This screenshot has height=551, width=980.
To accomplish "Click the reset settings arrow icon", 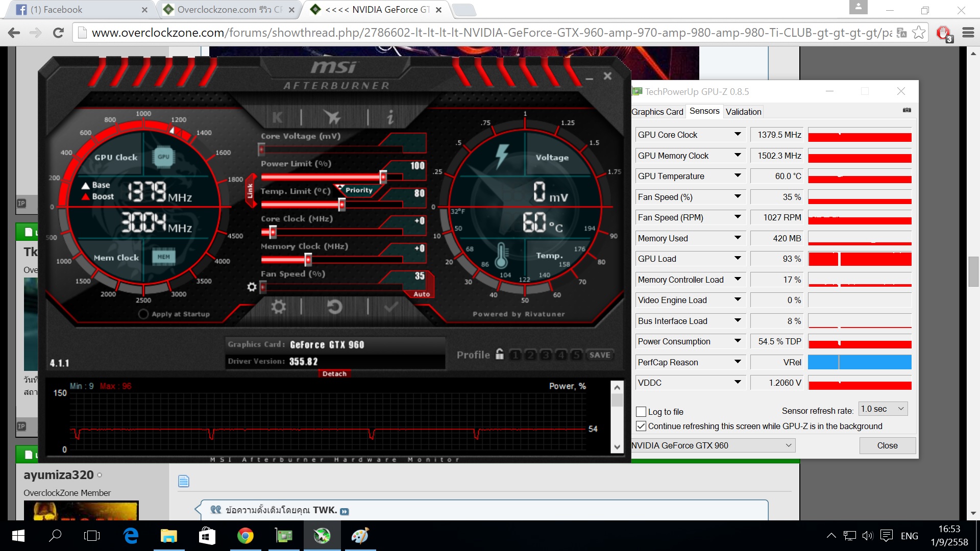I will pos(334,307).
